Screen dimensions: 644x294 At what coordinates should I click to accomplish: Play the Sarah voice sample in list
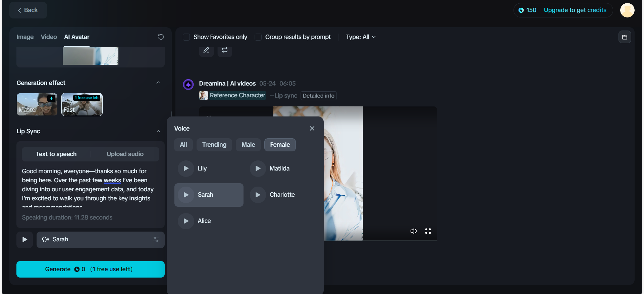coord(186,195)
